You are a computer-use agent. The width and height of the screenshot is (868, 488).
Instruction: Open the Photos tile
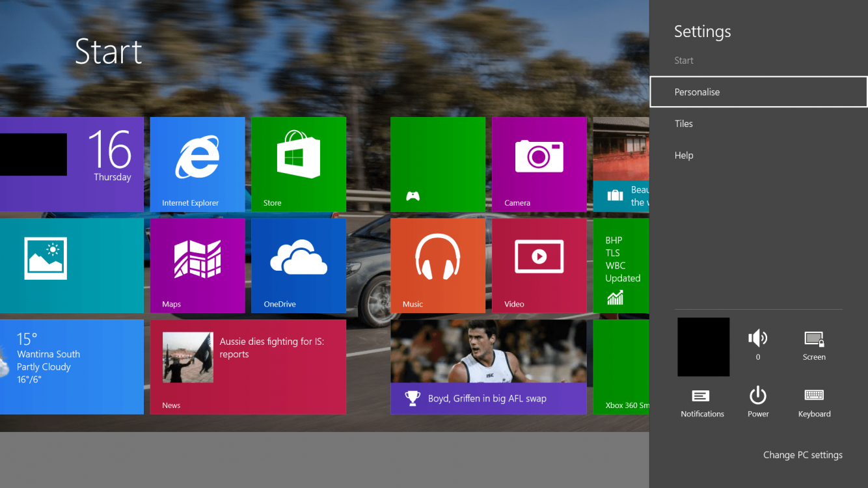72,265
